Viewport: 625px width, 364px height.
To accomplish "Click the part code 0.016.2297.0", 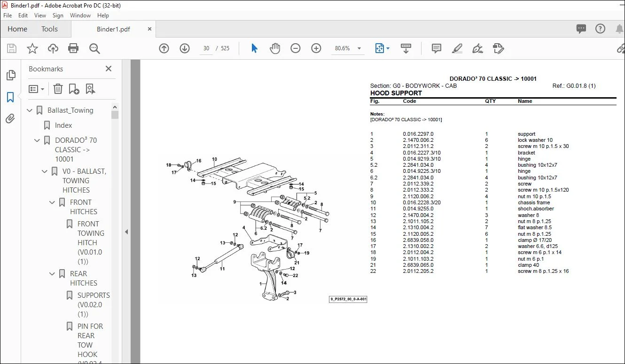I will 418,134.
